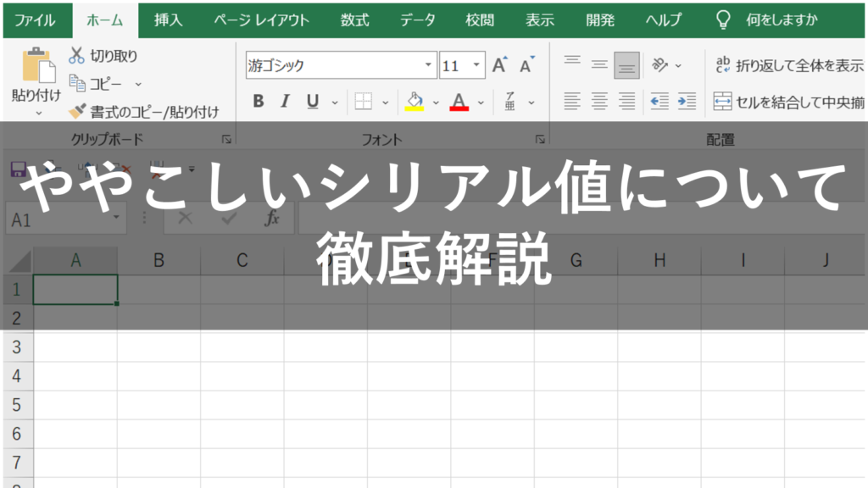Screen dimensions: 868x488
Task: Select the Cut (切り取り) scissors icon
Action: 76,55
